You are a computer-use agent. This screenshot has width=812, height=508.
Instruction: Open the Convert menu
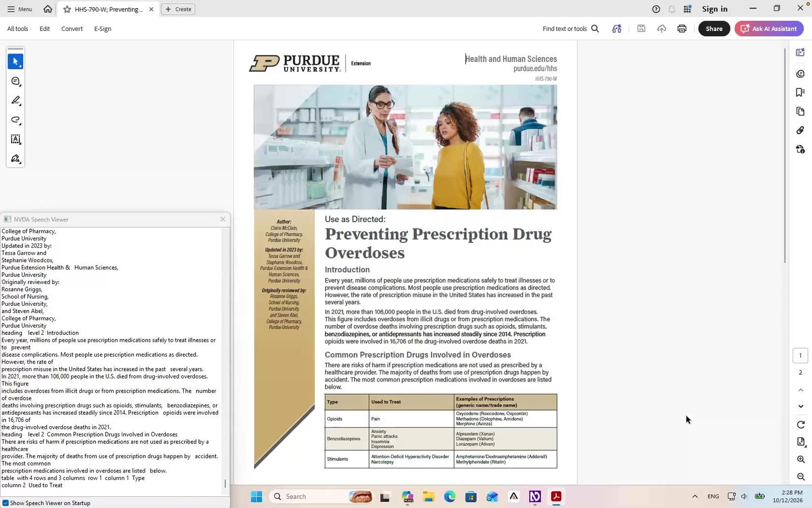(x=72, y=28)
